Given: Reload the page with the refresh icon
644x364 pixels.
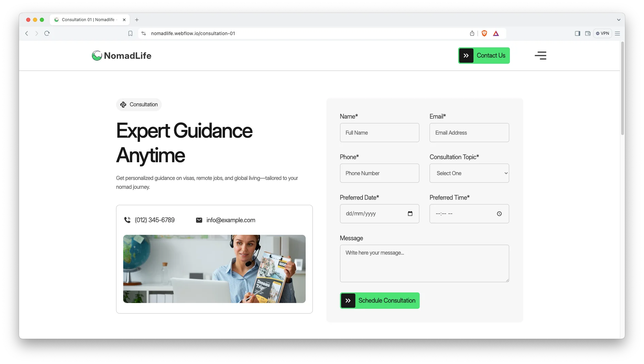Looking at the screenshot, I should [x=47, y=33].
